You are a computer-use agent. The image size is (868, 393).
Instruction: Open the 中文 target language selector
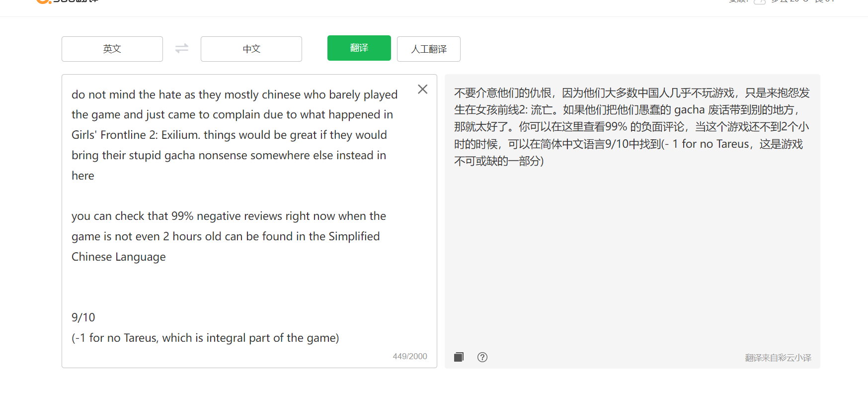tap(251, 49)
